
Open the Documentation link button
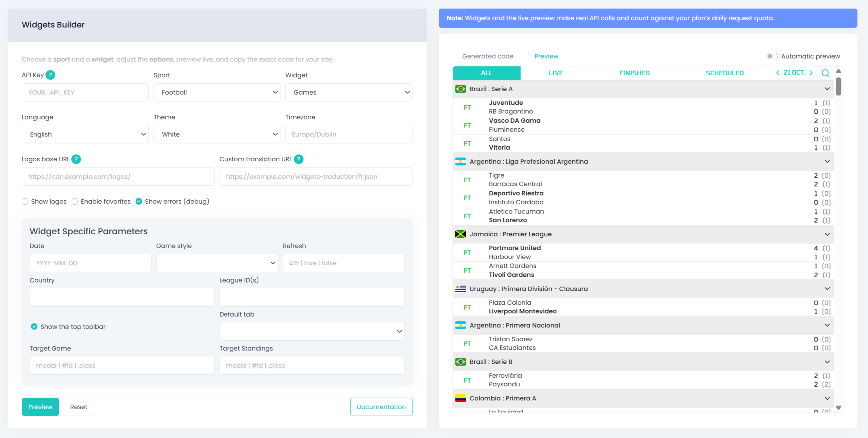(381, 407)
